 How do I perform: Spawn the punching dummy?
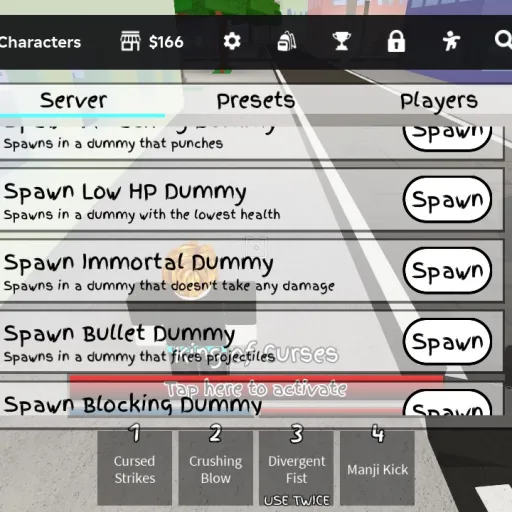click(x=447, y=138)
